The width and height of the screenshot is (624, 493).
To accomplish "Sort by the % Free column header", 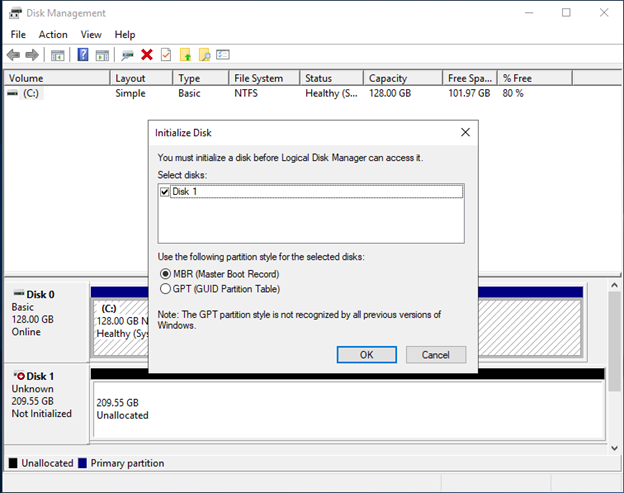I will click(535, 78).
